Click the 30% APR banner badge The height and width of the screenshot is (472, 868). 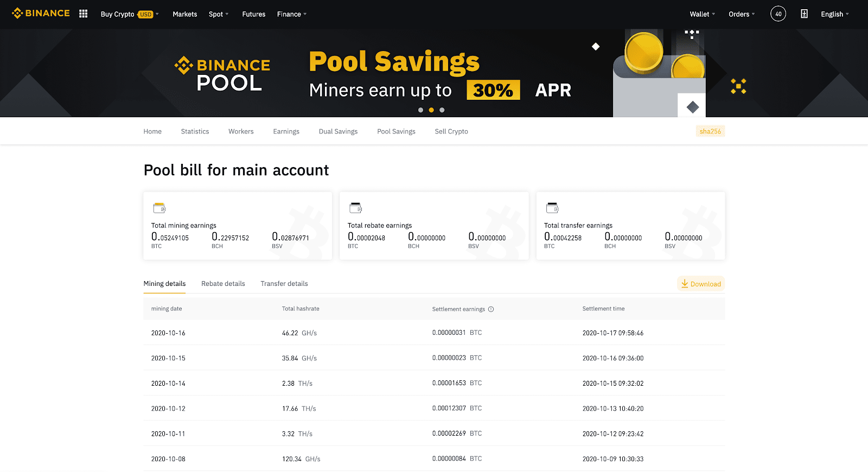(493, 90)
